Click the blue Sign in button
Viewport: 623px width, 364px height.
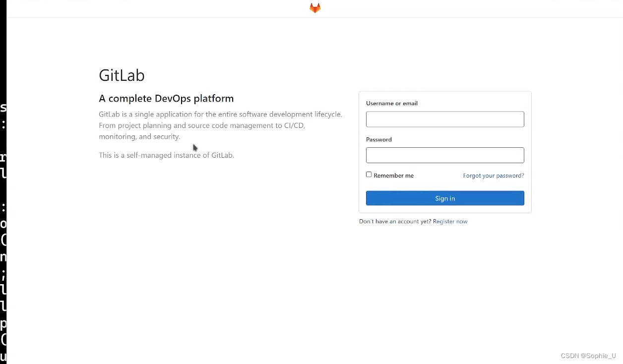click(445, 198)
